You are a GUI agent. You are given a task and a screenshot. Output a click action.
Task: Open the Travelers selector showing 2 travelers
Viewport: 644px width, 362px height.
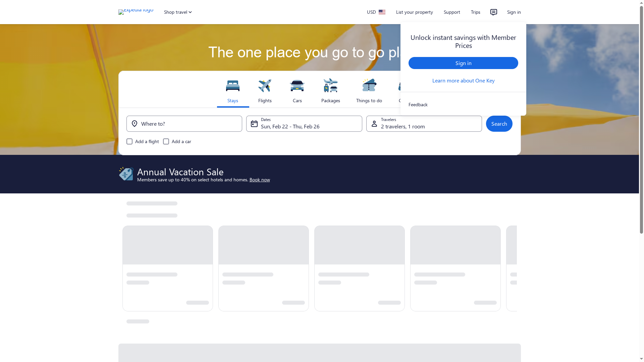coord(424,124)
